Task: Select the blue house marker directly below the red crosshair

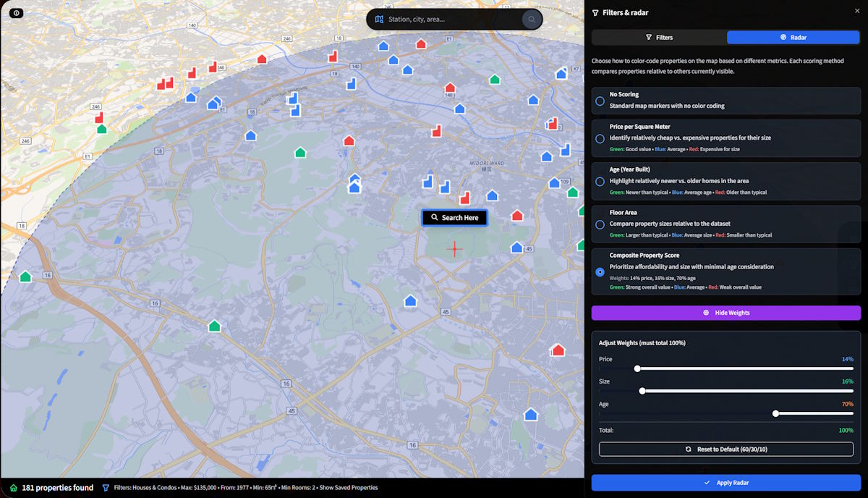Action: [x=410, y=300]
